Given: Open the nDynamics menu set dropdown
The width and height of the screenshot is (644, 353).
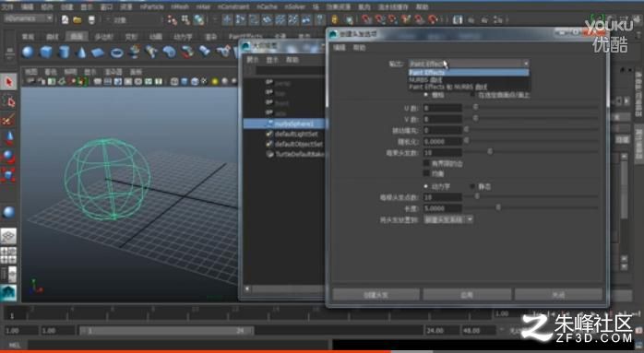Looking at the screenshot, I should pos(29,18).
